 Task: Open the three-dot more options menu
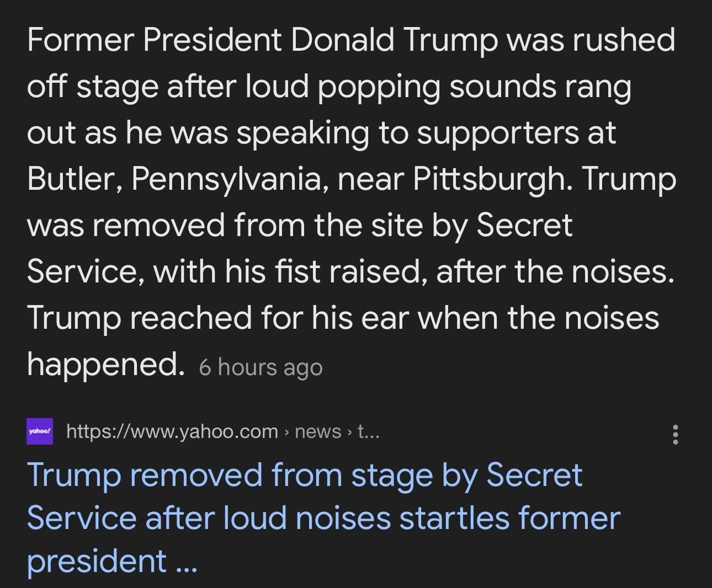coord(675,435)
